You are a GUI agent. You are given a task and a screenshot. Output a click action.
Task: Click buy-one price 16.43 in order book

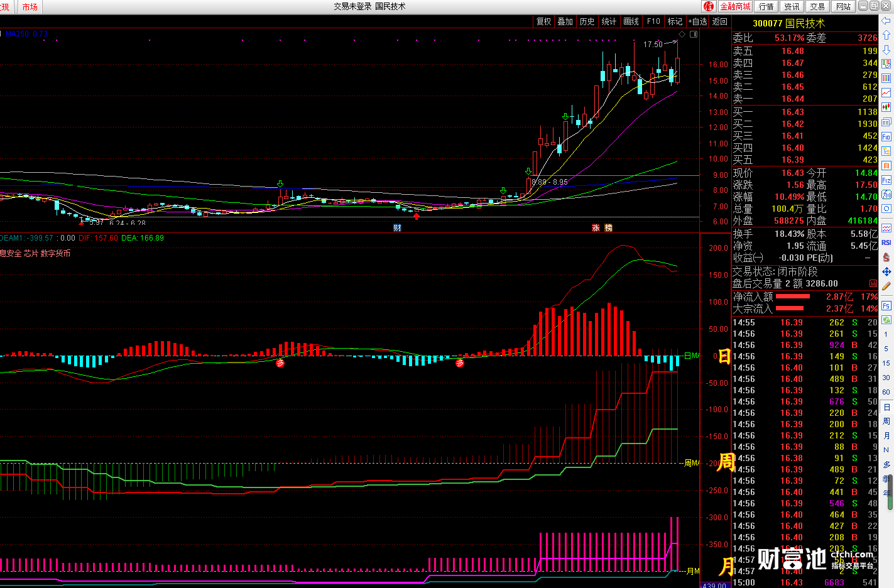coord(793,112)
